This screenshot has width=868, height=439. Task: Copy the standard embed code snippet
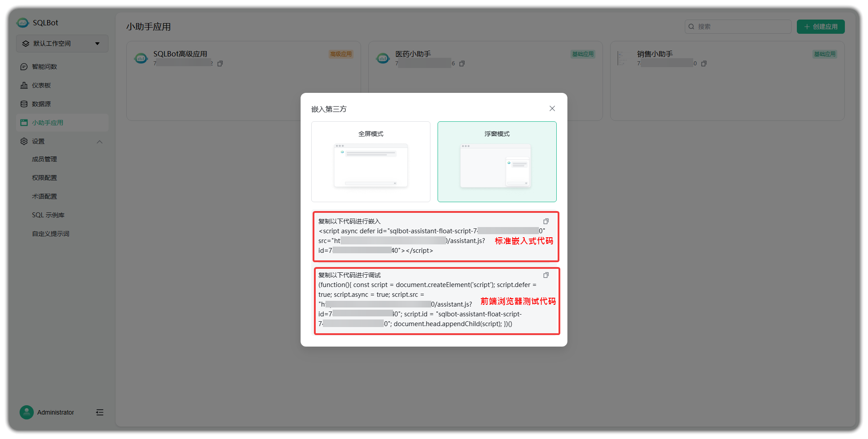pyautogui.click(x=546, y=221)
